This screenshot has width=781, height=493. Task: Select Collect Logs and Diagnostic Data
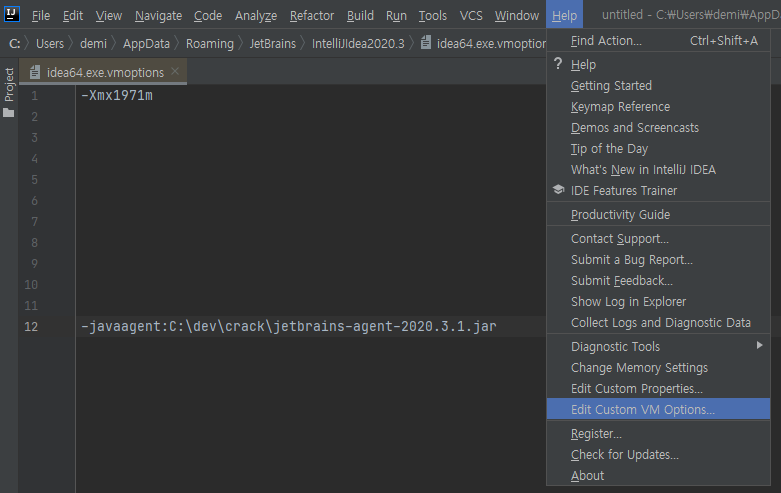coord(658,322)
